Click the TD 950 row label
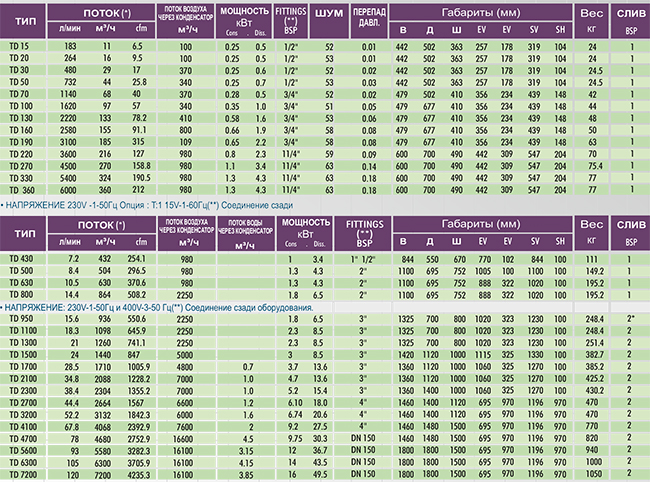The height and width of the screenshot is (482, 650). coord(20,318)
